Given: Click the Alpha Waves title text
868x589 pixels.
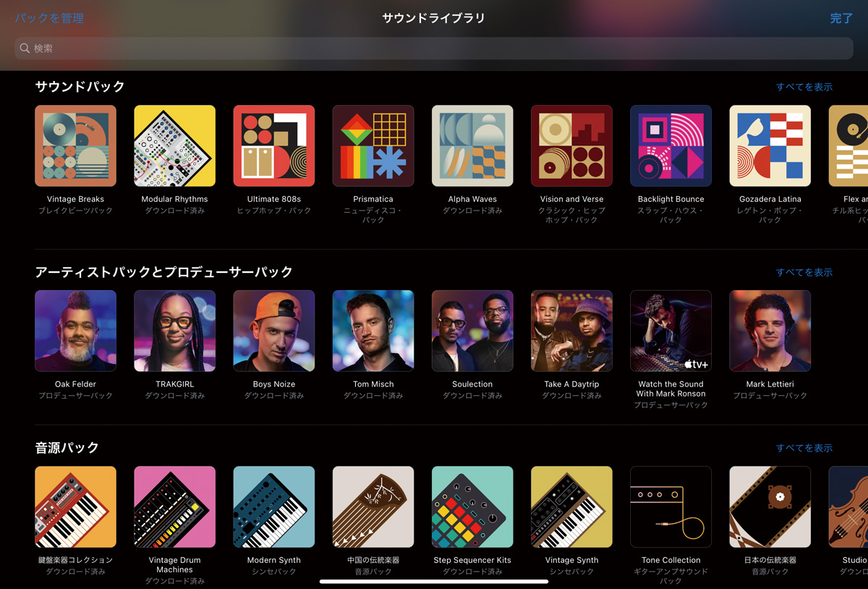Looking at the screenshot, I should click(472, 199).
